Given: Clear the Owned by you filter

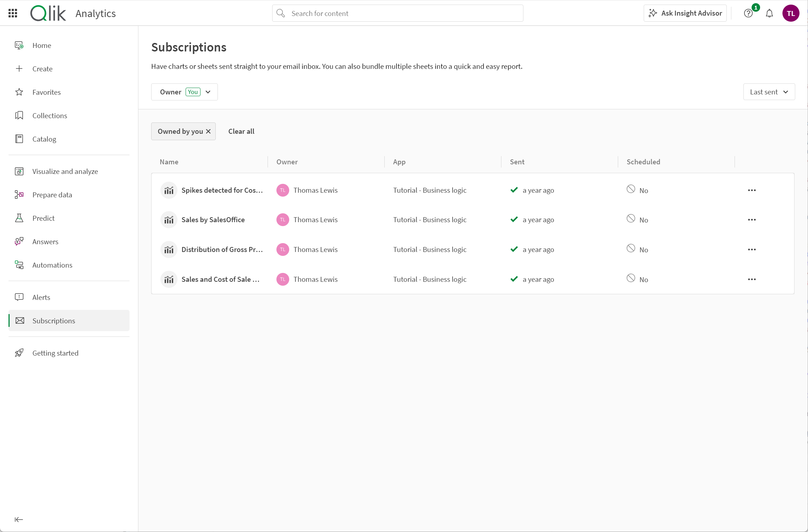Looking at the screenshot, I should tap(208, 131).
